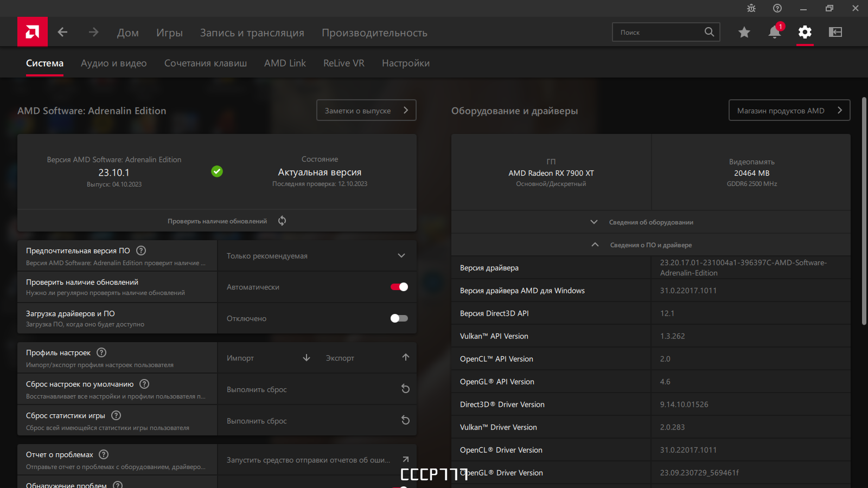
Task: Click the version number 23.10.1
Action: coord(114,172)
